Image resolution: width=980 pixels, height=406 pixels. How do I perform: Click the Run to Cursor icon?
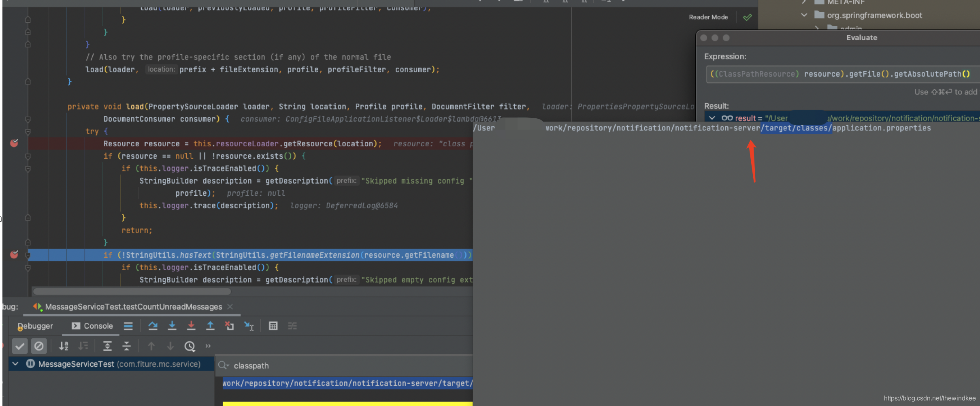click(249, 326)
